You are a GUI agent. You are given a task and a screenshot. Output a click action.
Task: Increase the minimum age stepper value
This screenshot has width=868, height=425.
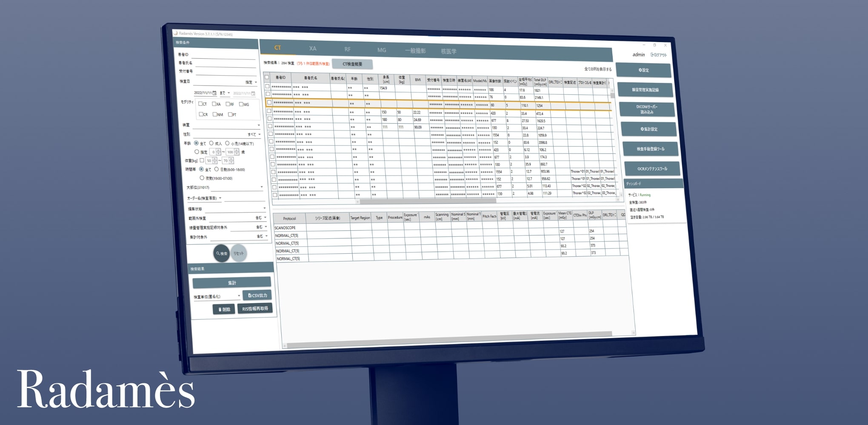pyautogui.click(x=218, y=150)
